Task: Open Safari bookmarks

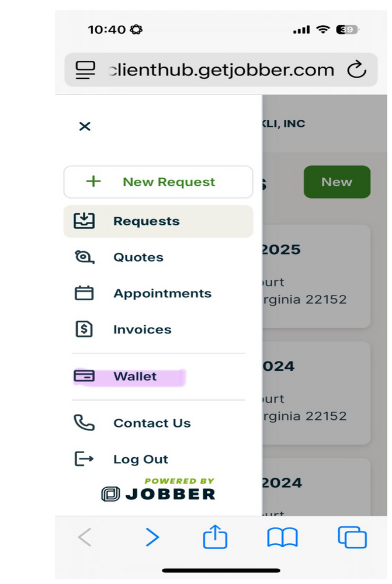Action: pos(282,537)
